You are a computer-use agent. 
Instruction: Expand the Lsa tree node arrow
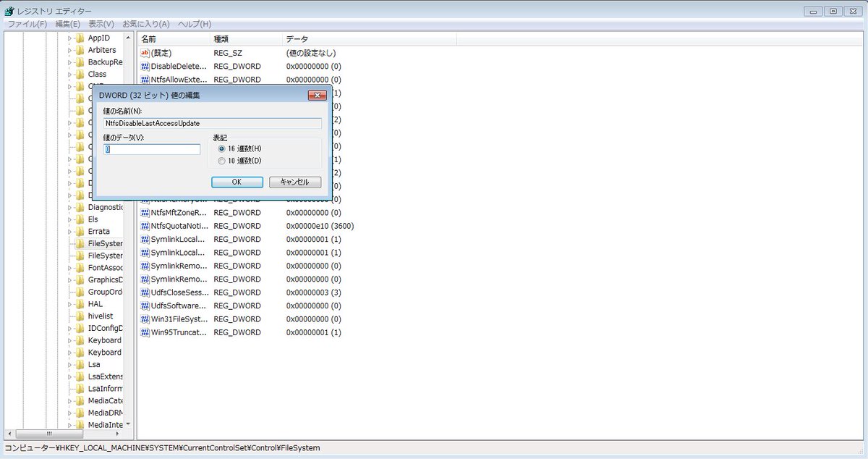(70, 364)
